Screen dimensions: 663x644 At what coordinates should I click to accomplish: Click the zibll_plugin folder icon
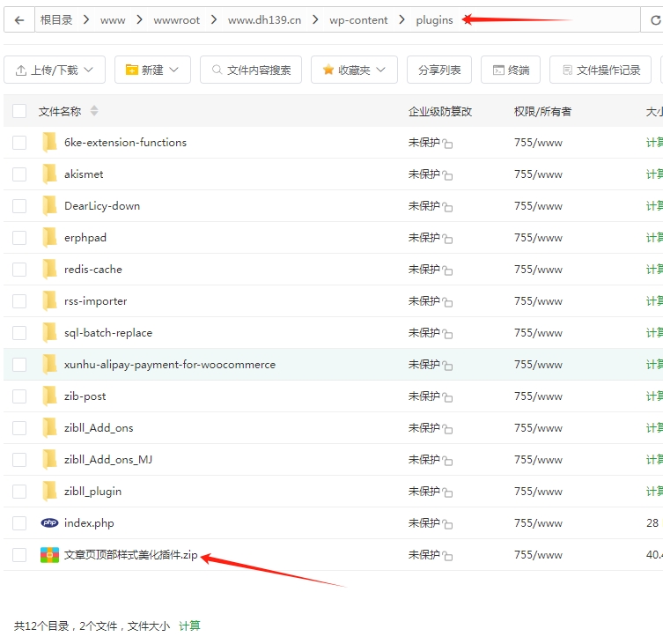[x=49, y=492]
